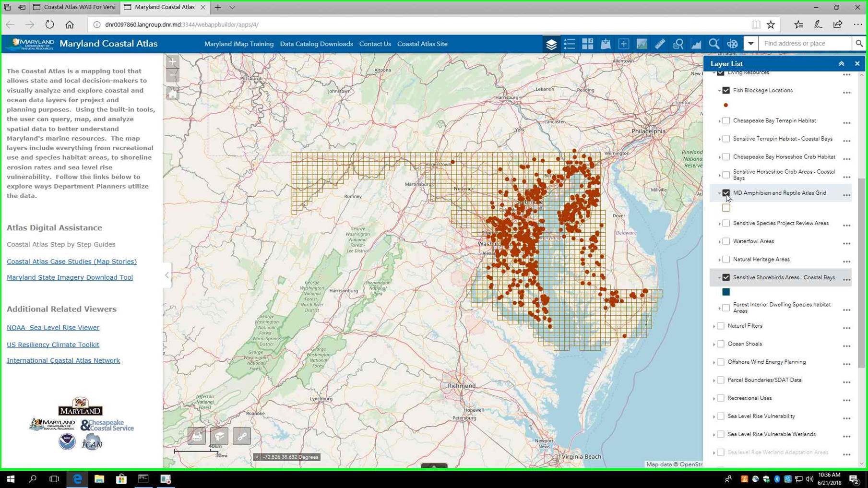
Task: Open search source dropdown arrow
Action: [751, 44]
